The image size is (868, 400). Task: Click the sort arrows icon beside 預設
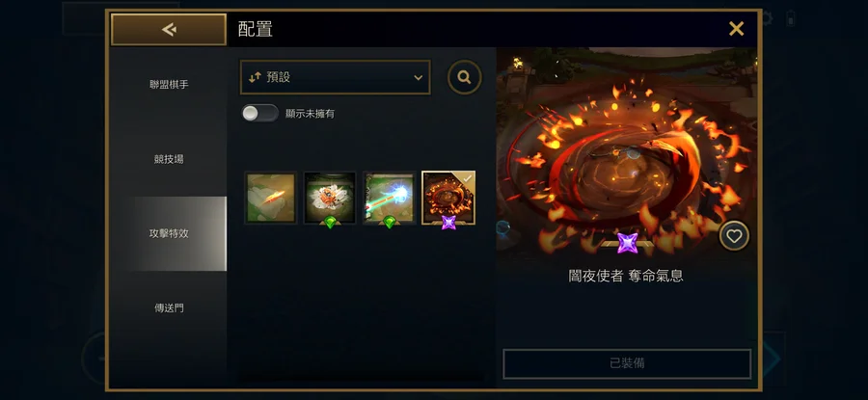point(255,77)
